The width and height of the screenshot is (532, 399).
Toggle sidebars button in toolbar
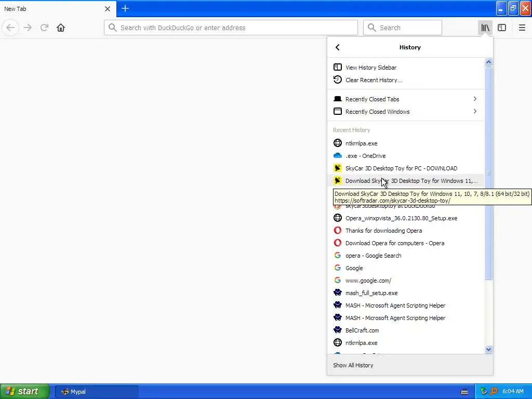click(502, 28)
